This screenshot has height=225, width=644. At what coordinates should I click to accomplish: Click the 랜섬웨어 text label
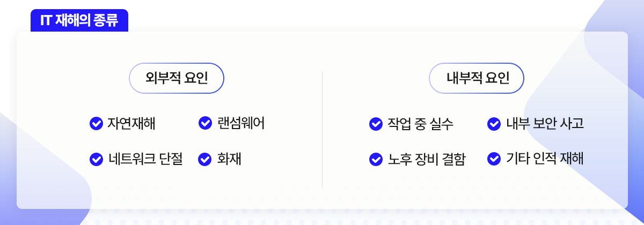point(241,124)
